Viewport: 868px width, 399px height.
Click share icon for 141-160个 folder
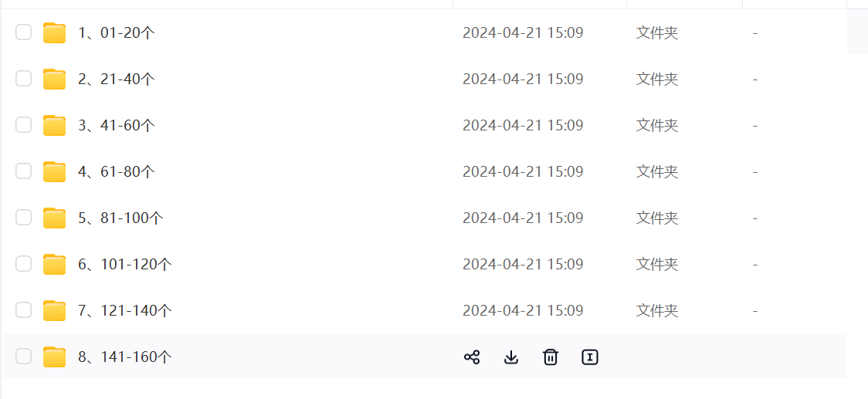(x=472, y=357)
